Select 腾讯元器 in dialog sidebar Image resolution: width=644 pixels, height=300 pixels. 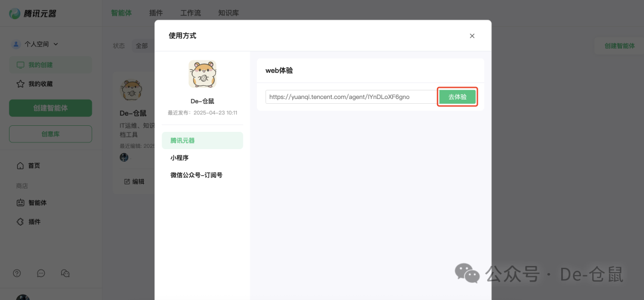point(203,141)
